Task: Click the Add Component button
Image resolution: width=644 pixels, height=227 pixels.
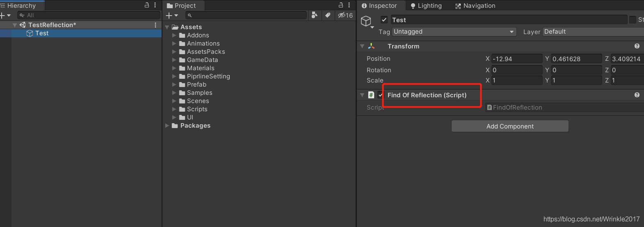Action: click(x=510, y=126)
